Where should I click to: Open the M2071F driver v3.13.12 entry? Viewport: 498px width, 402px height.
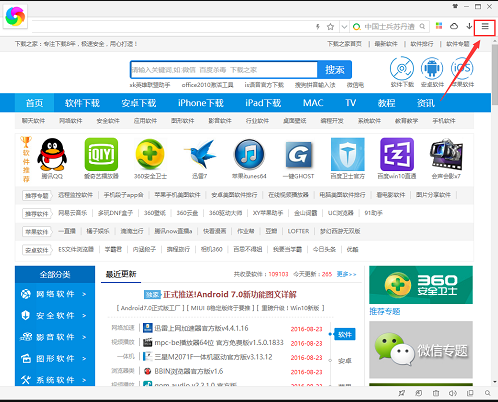(x=213, y=357)
